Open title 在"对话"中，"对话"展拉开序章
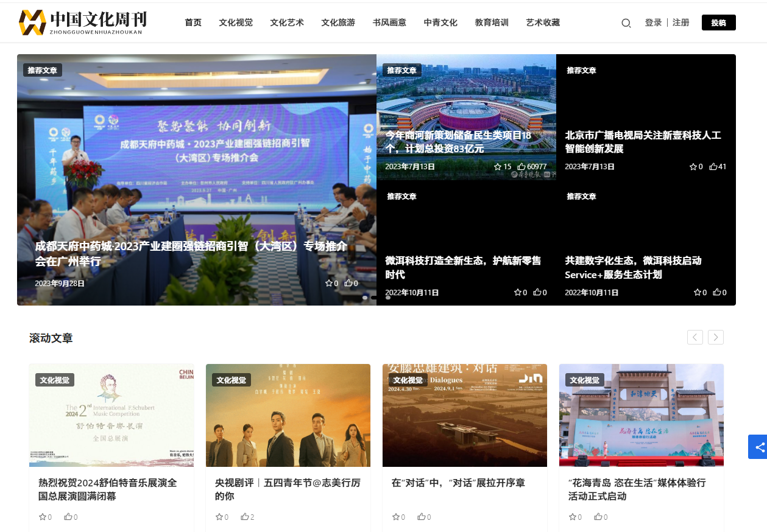This screenshot has width=767, height=532. [x=458, y=483]
